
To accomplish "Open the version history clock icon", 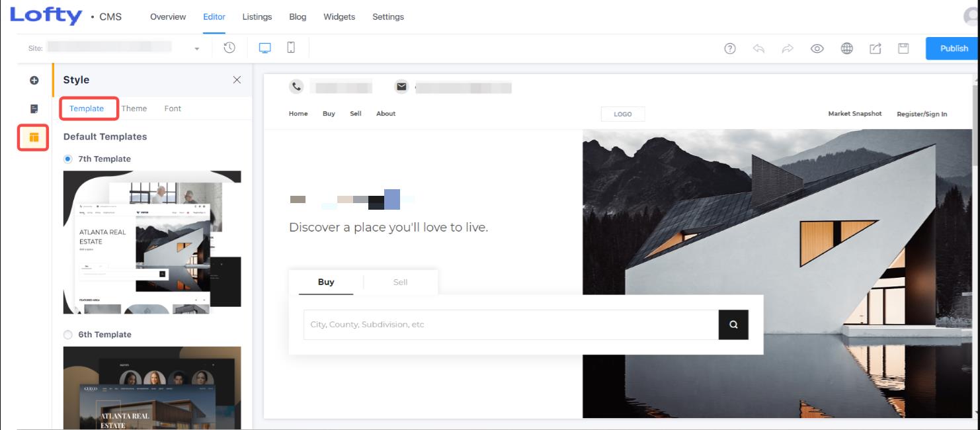I will click(x=229, y=48).
